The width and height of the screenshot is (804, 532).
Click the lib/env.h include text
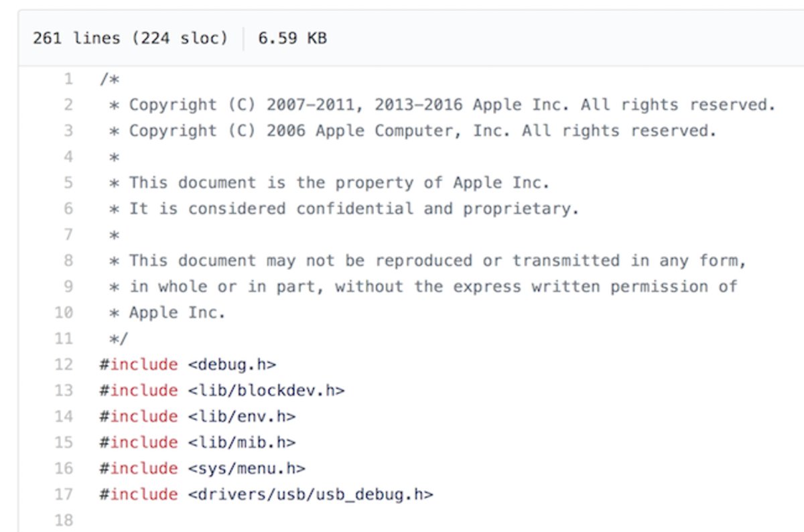242,416
